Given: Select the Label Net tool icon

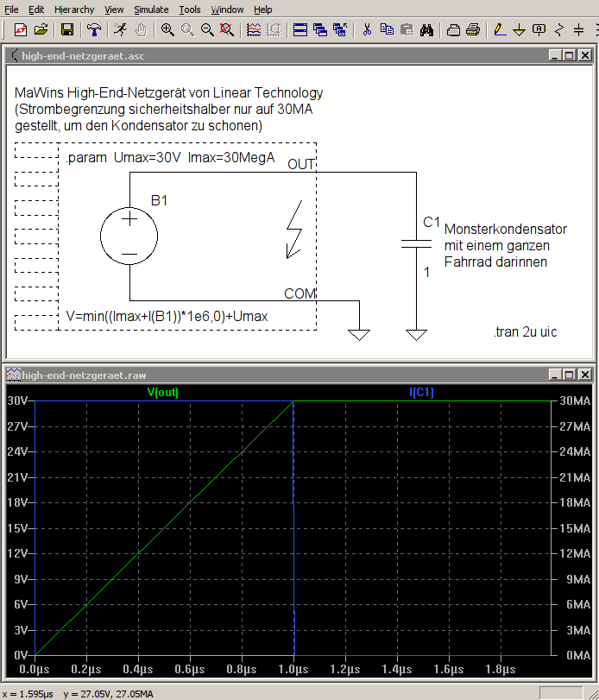Looking at the screenshot, I should pyautogui.click(x=539, y=30).
